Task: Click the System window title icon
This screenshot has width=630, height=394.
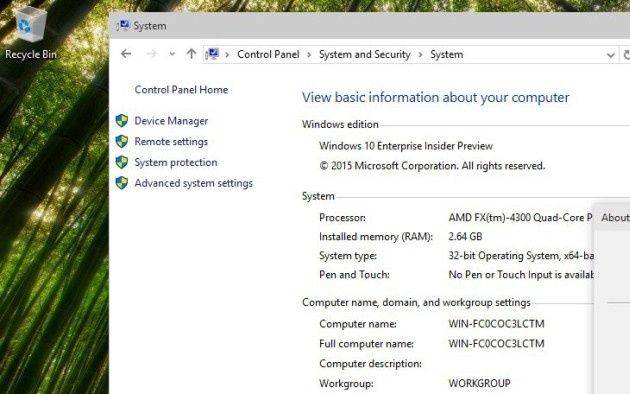Action: (x=123, y=26)
